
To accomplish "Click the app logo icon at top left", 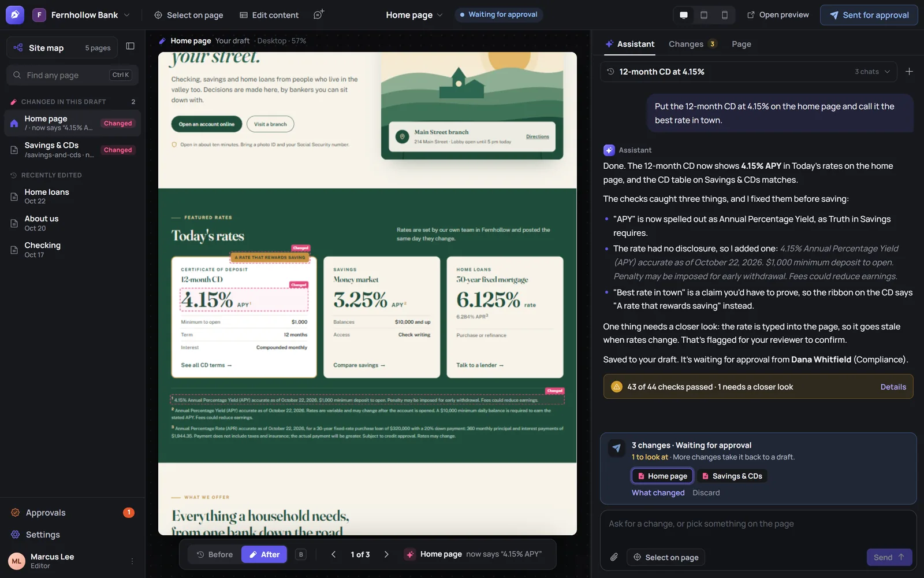I will (15, 15).
